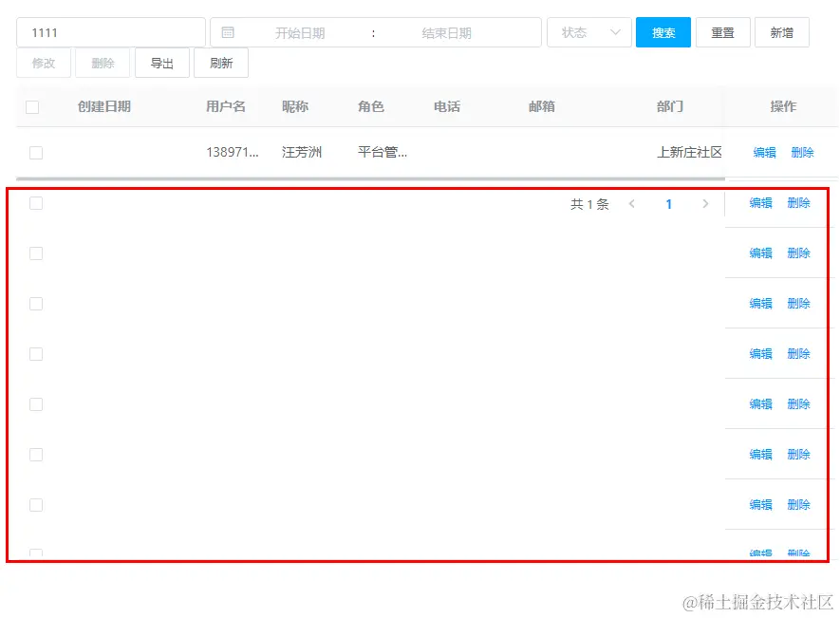Click the 重置 reset button
Viewport: 840px width, 618px height.
click(723, 31)
